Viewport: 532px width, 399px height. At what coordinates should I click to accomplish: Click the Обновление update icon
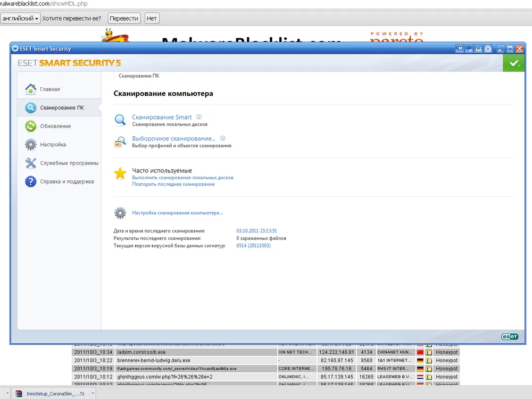point(31,126)
